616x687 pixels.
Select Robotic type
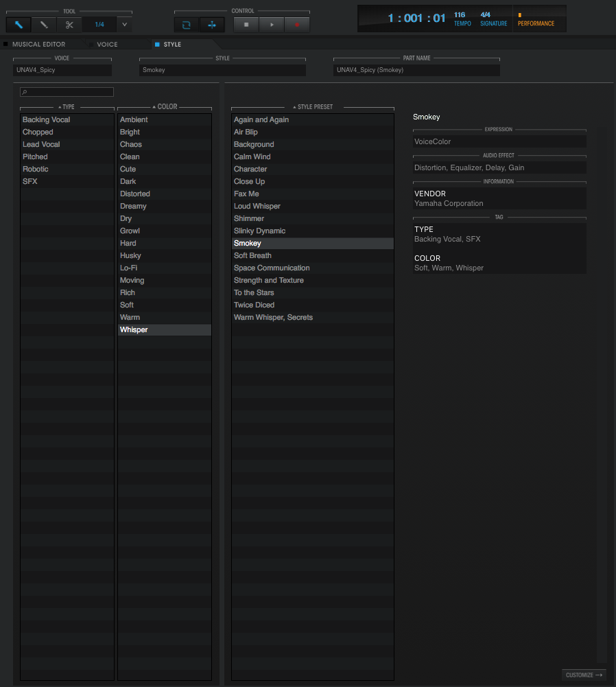tap(67, 169)
